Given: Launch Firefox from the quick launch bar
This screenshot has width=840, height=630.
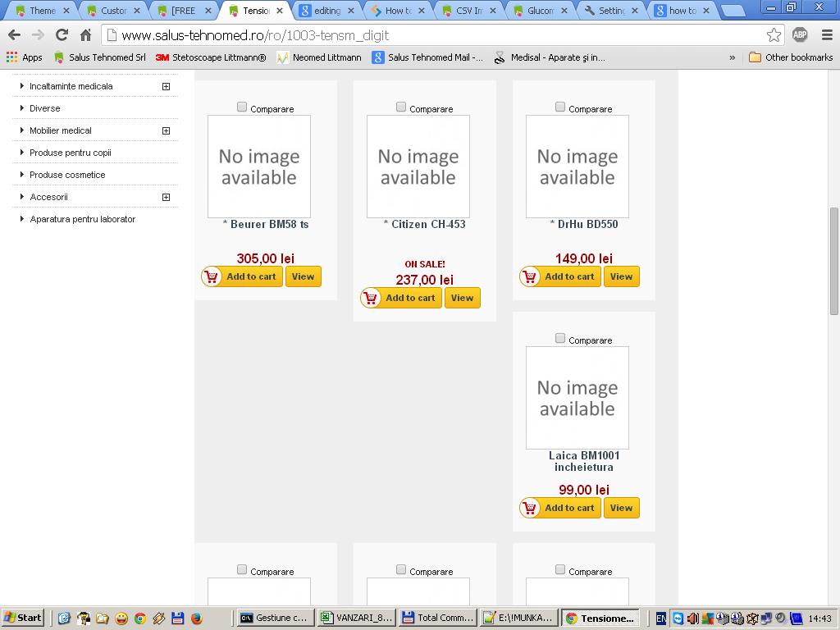Looking at the screenshot, I should [x=197, y=619].
